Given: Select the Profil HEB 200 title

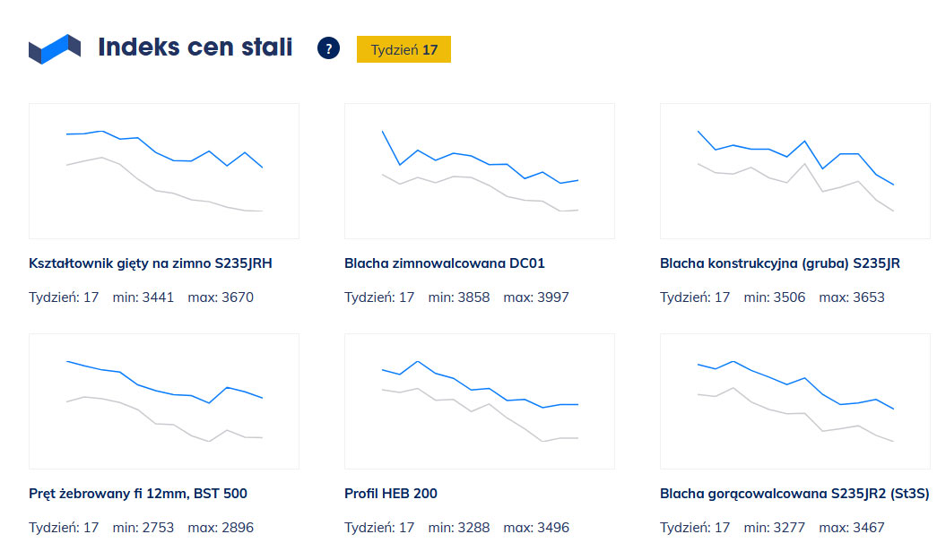Looking at the screenshot, I should click(391, 494).
